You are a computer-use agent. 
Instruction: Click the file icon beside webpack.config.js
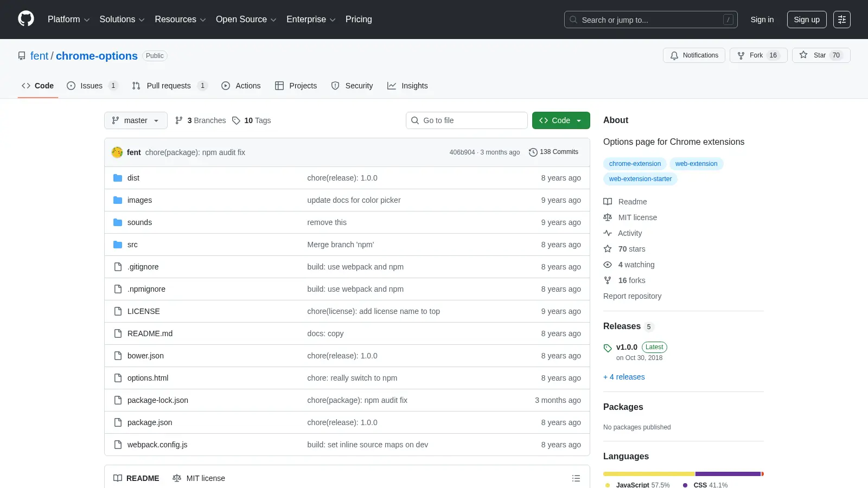point(118,445)
